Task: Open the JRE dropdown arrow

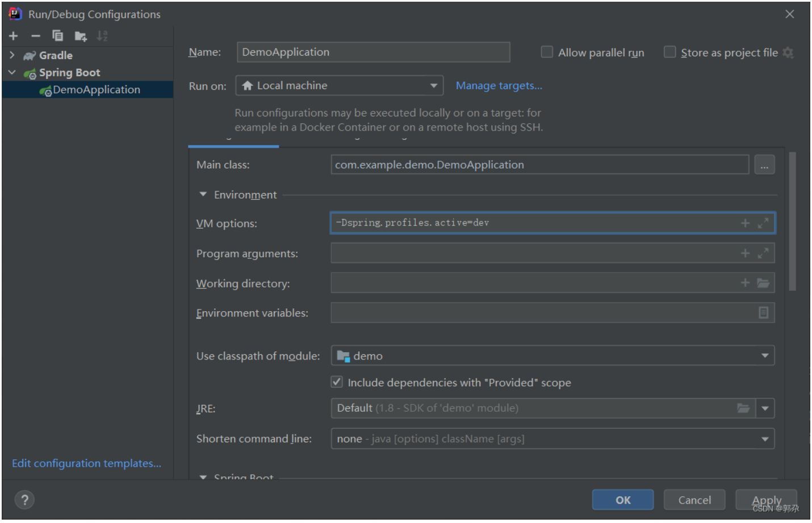Action: (765, 408)
